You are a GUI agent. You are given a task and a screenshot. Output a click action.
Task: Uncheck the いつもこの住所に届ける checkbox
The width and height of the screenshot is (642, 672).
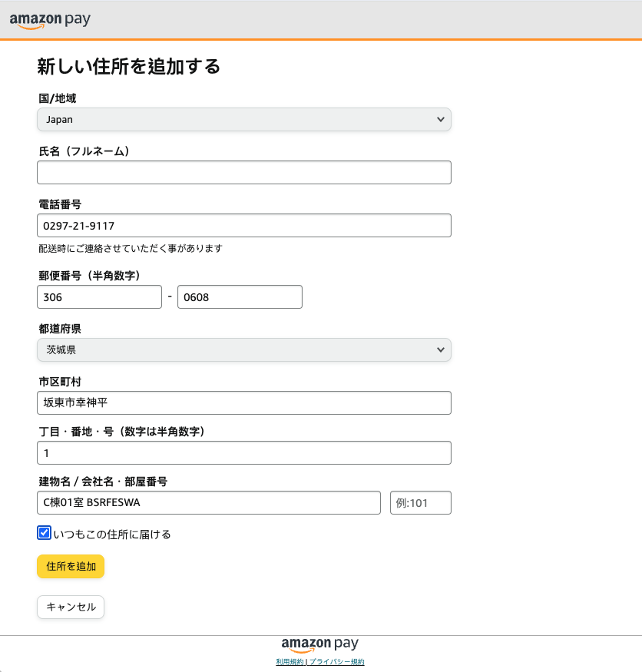[45, 533]
